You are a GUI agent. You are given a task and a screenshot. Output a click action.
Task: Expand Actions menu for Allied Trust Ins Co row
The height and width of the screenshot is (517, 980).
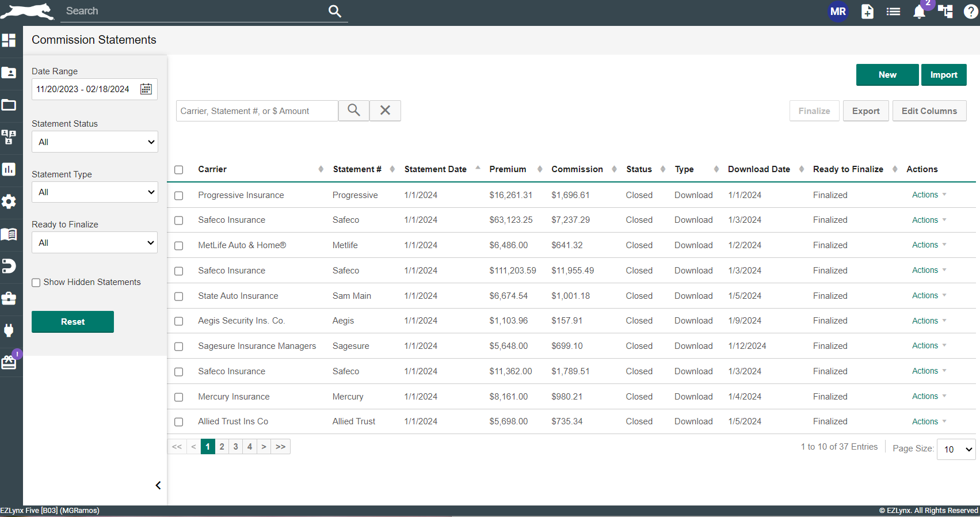point(929,421)
